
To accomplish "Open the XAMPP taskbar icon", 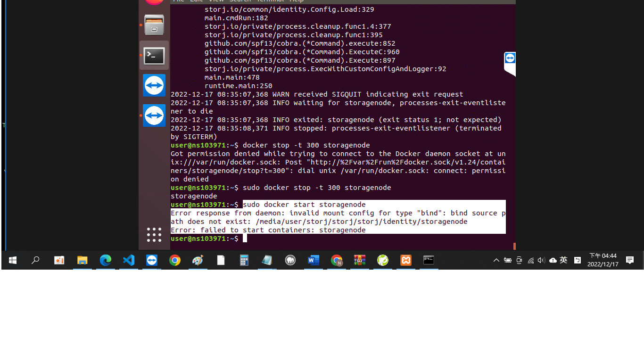I will pos(406,260).
